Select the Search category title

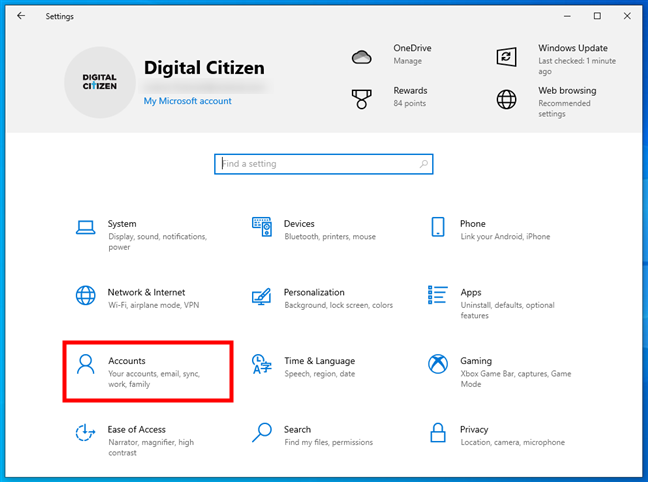297,430
